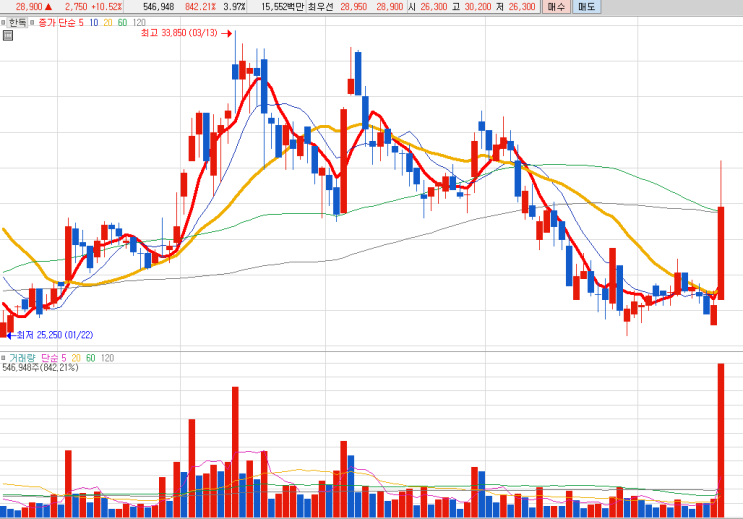Select the 종가 단순 moving average label

point(57,22)
